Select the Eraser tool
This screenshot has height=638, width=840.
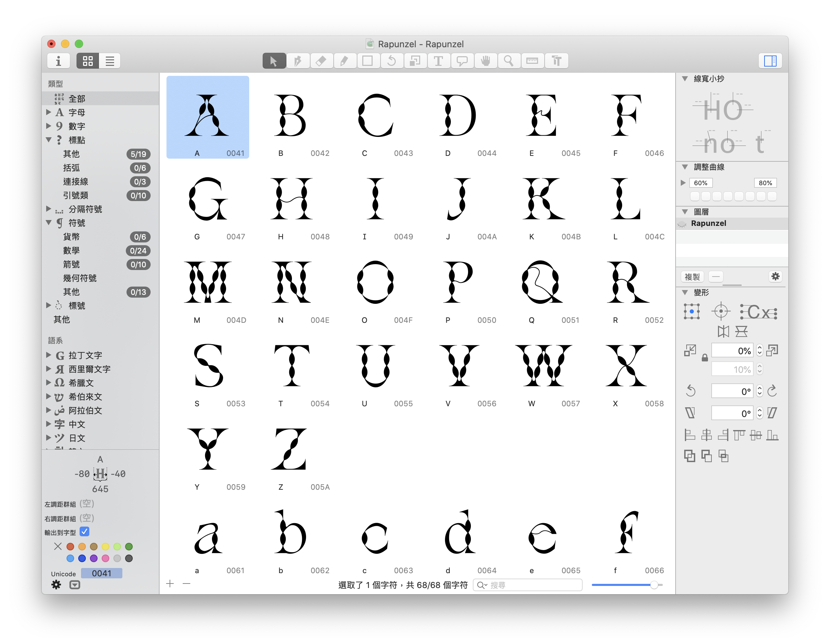coord(321,61)
